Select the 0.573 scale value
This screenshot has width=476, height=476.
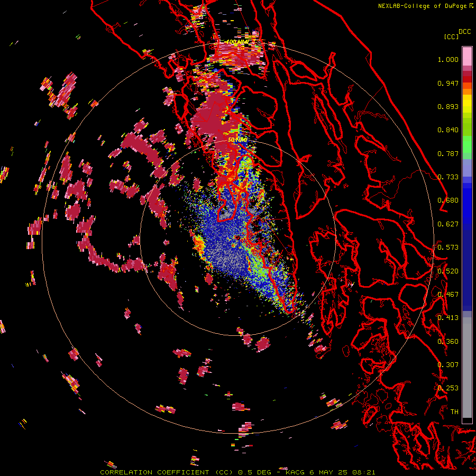coord(448,247)
